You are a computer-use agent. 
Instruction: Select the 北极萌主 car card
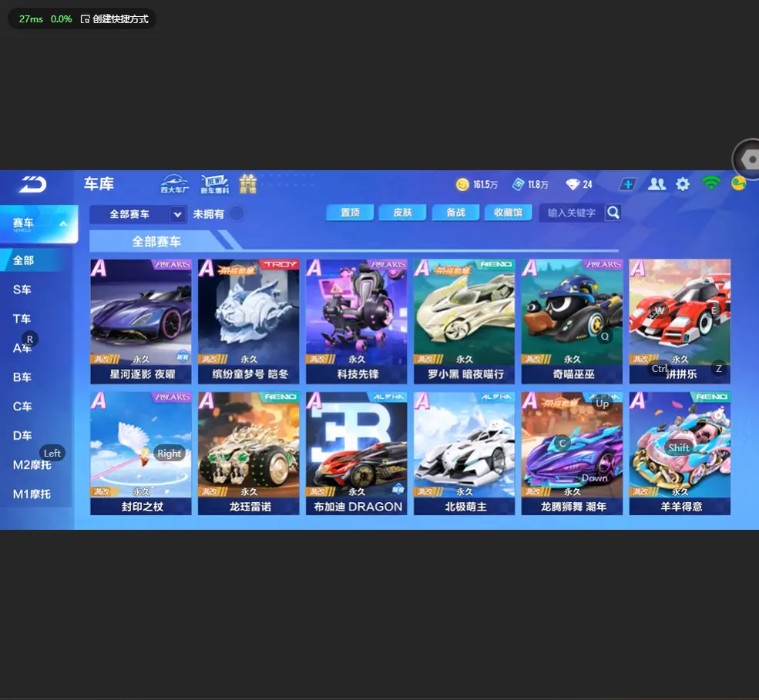[x=464, y=454]
